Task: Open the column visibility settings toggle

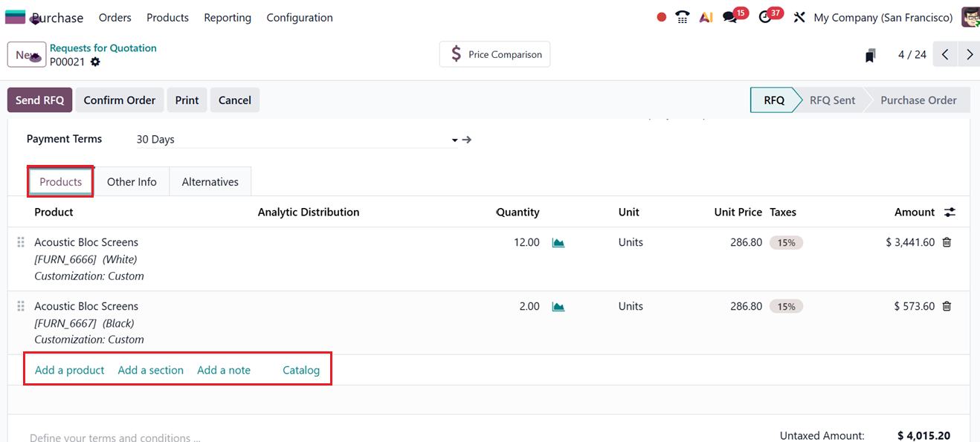Action: point(950,212)
